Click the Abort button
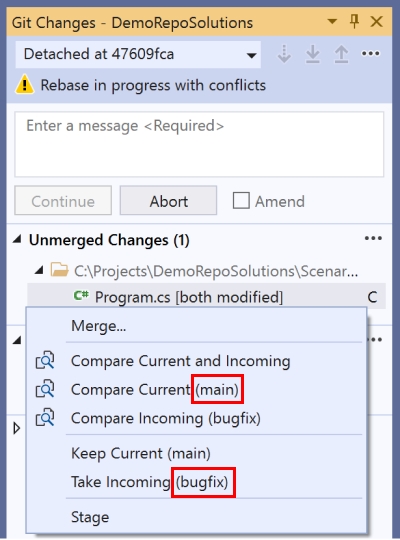This screenshot has height=540, width=400. click(x=168, y=201)
